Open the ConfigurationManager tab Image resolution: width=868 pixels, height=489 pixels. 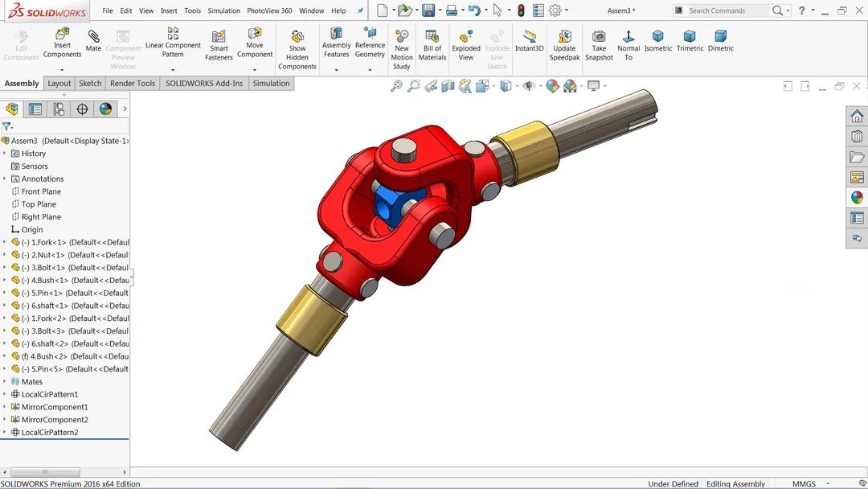[x=59, y=109]
